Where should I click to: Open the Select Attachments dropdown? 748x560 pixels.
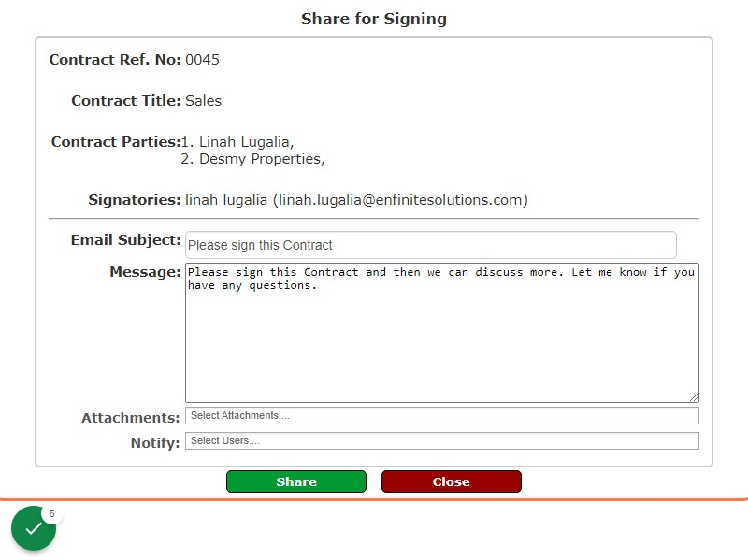[442, 415]
